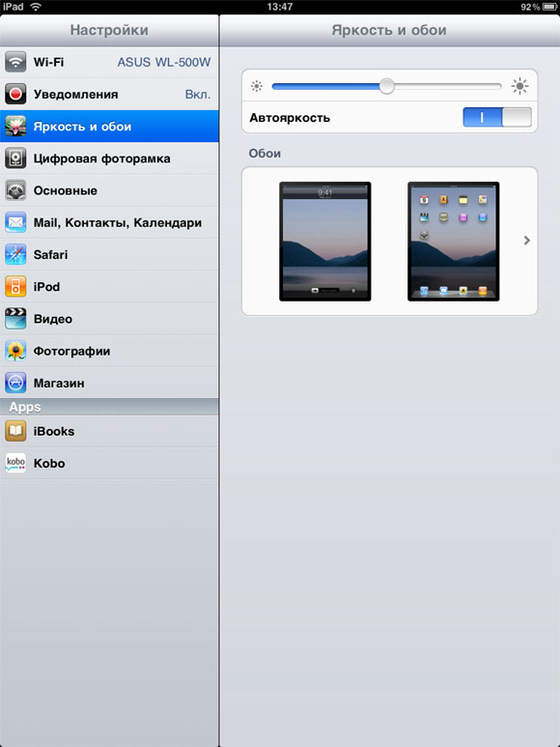Screen dimensions: 560x747
Task: Open Основные general settings gear icon
Action: [15, 190]
